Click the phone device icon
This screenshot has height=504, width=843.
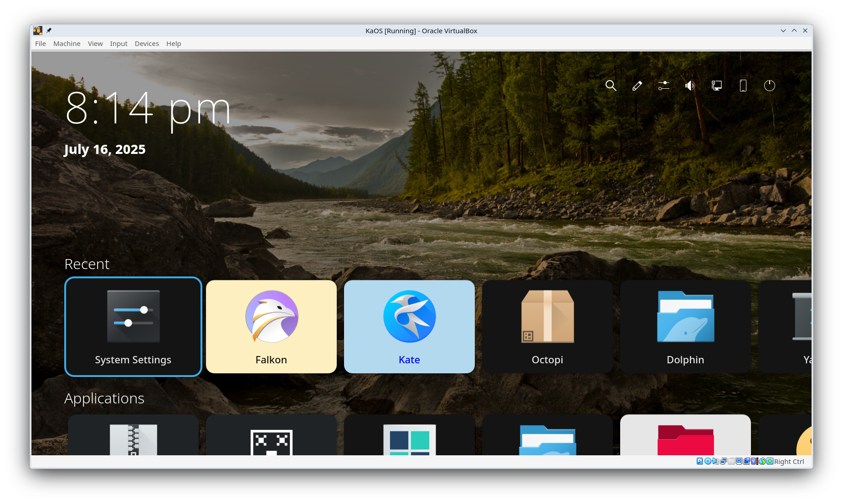click(x=743, y=86)
